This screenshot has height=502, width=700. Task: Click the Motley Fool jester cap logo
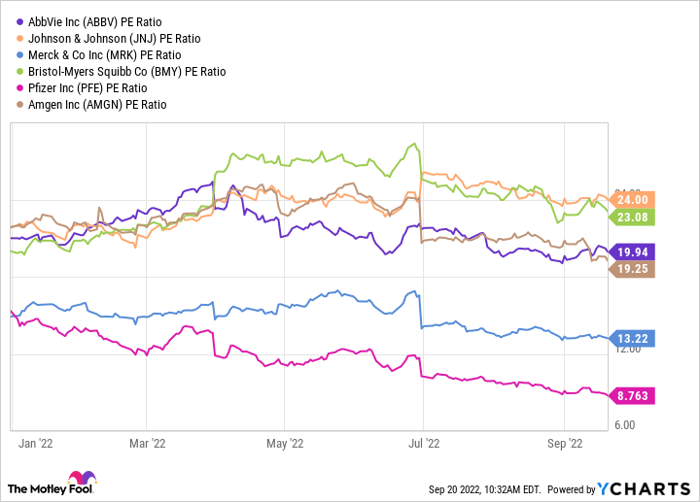(x=78, y=481)
